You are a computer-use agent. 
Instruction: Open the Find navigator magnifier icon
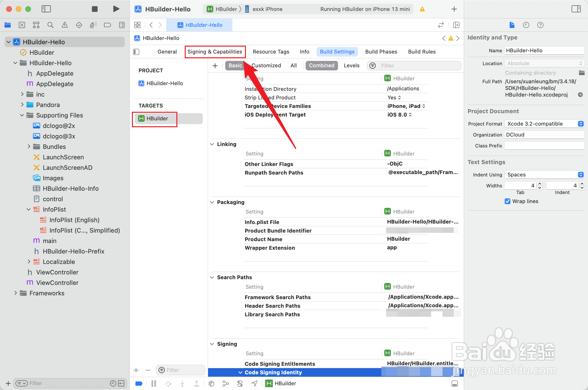tap(50, 25)
